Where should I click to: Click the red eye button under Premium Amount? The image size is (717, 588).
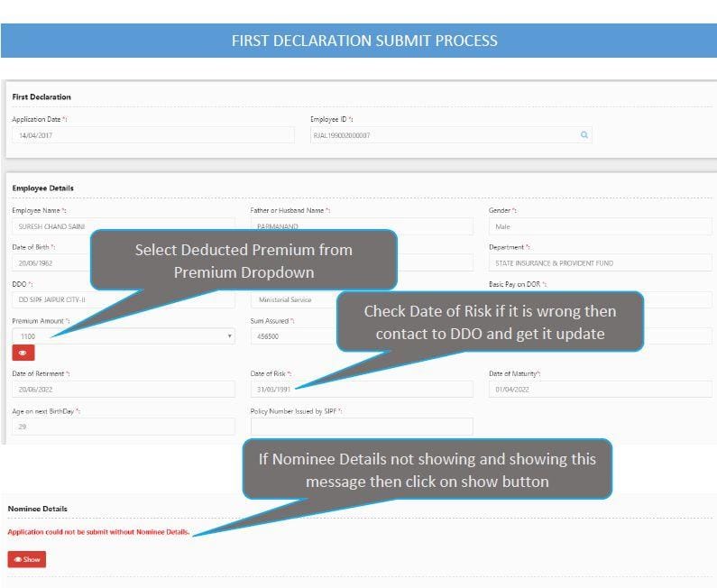click(23, 353)
